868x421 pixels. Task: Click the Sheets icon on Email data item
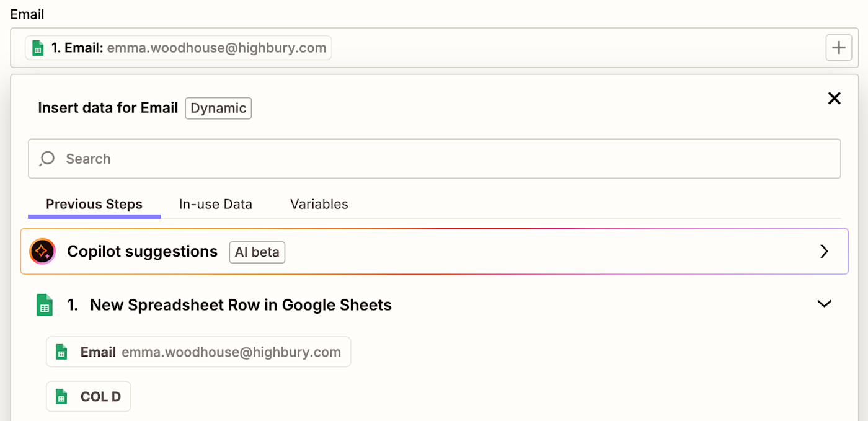(61, 352)
